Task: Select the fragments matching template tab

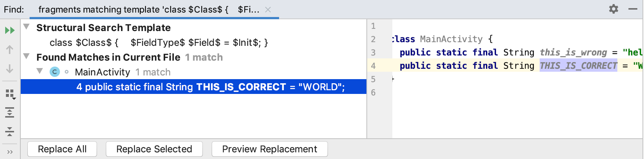Action: point(149,10)
